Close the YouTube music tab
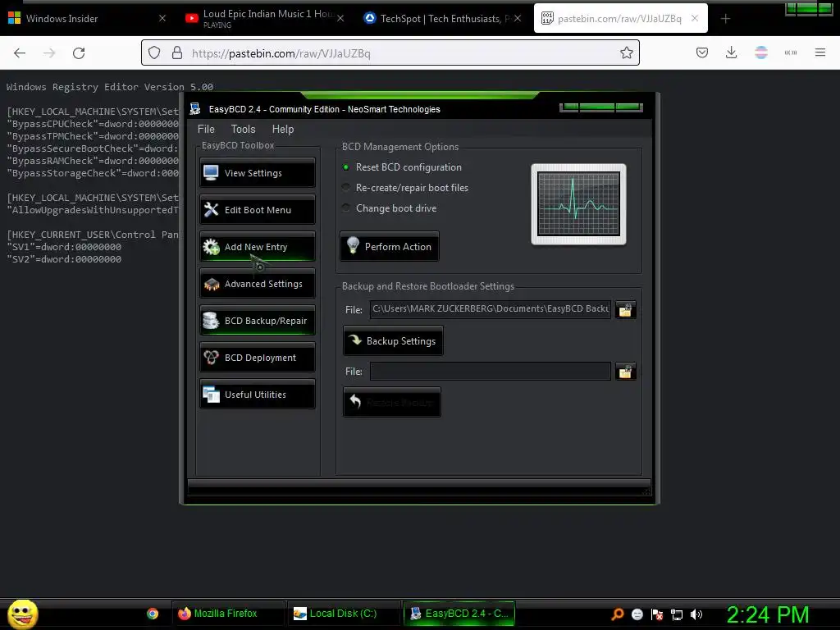The image size is (840, 630). pyautogui.click(x=340, y=18)
